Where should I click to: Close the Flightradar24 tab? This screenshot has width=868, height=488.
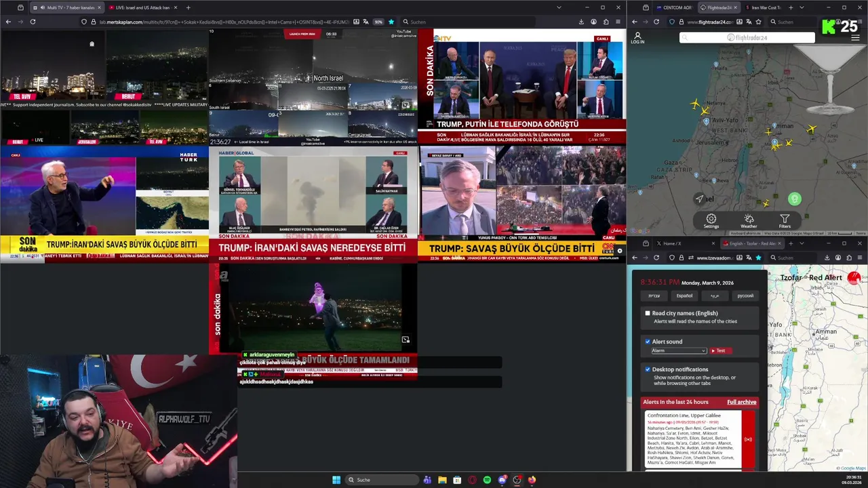click(x=735, y=7)
